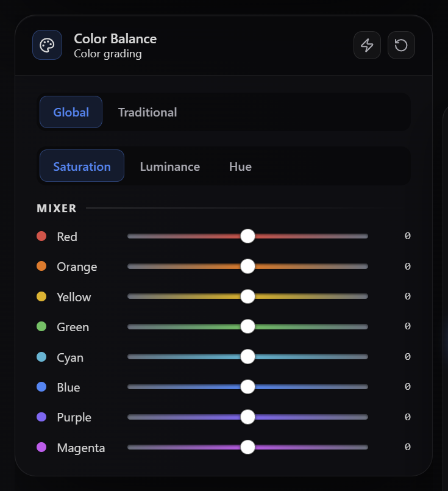Click the green color dot
The height and width of the screenshot is (491, 448).
[41, 326]
